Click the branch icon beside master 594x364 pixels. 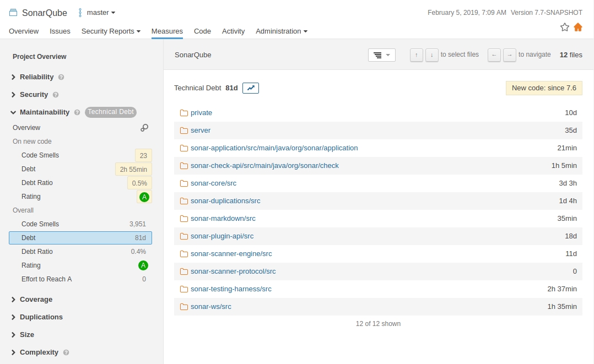pos(80,13)
